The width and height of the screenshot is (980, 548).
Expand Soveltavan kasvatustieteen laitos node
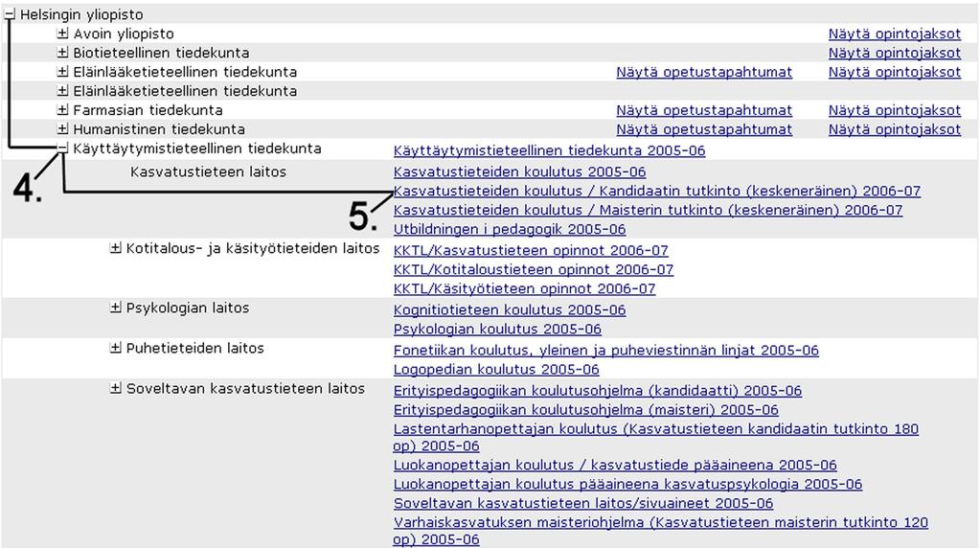[x=116, y=388]
